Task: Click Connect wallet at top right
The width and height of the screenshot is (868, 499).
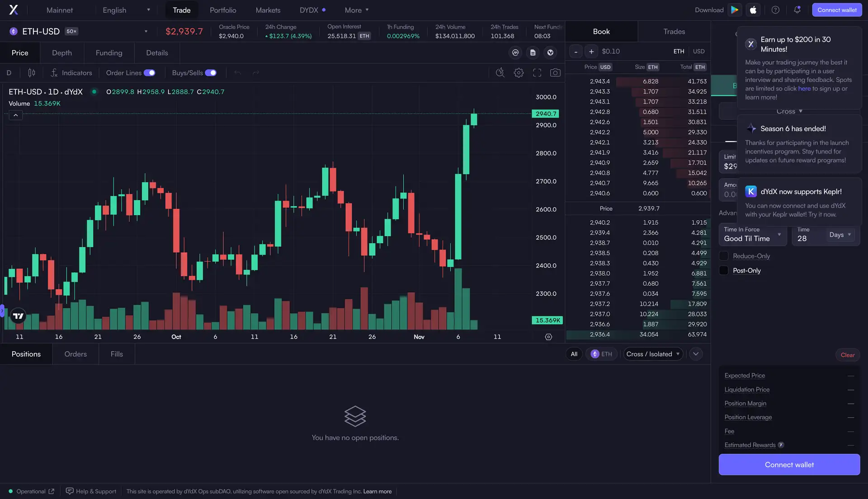Action: (836, 10)
